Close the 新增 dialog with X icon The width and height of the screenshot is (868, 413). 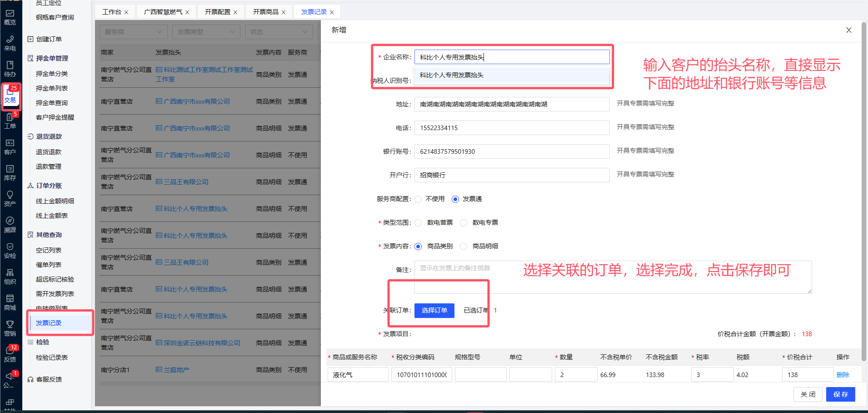[x=848, y=30]
